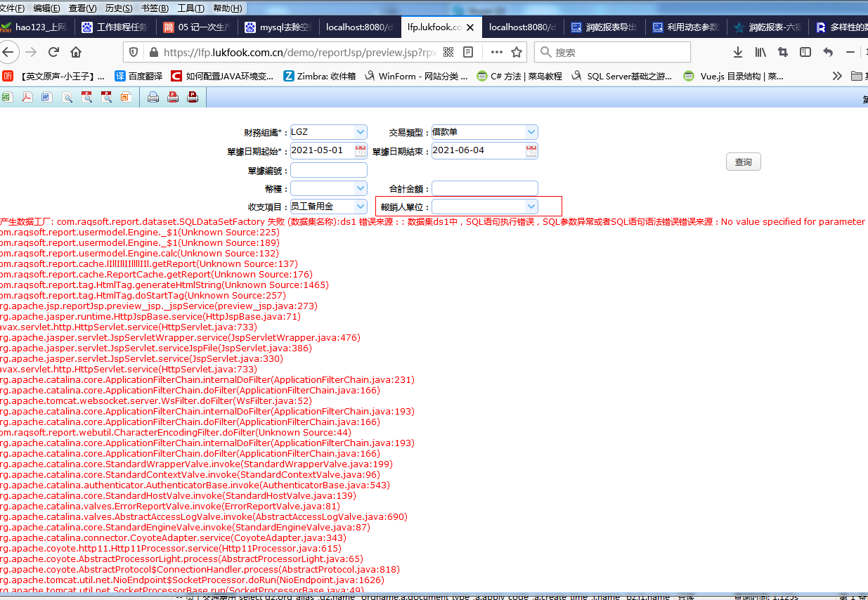Click the undo arrow icon in browser toolbar
Image resolution: width=868 pixels, height=600 pixels.
point(828,52)
